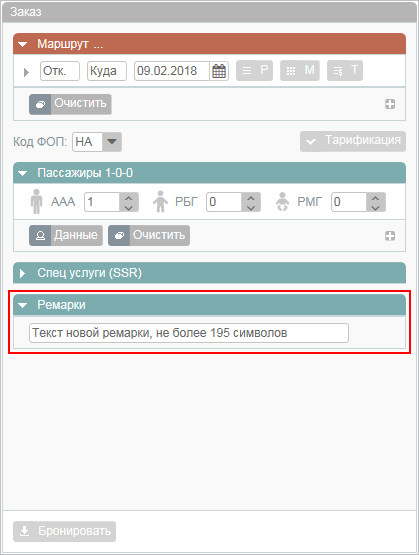Viewport: 419px width, 555px height.
Task: Expand the Спец услуги (SSR) section
Action: 22,273
